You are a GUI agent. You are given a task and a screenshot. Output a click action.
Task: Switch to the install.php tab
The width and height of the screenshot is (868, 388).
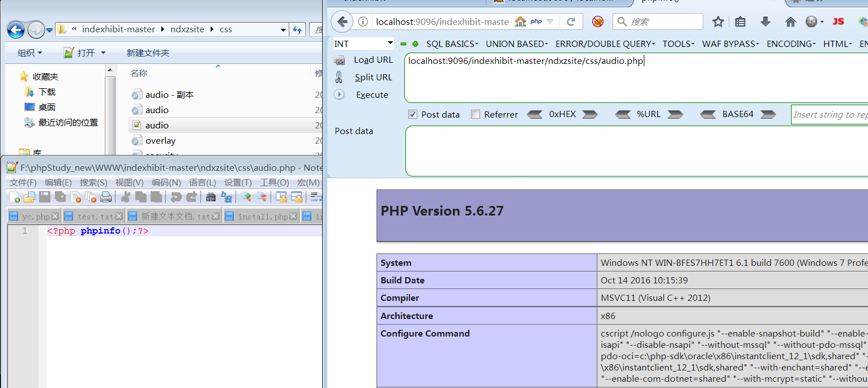[x=262, y=216]
